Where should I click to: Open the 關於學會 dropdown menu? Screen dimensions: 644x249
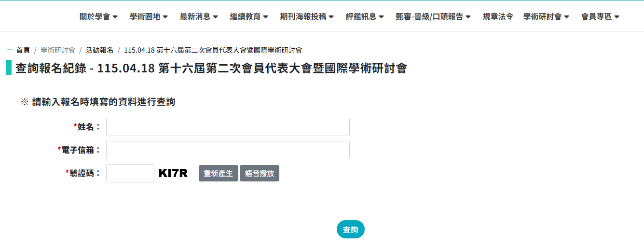point(98,16)
